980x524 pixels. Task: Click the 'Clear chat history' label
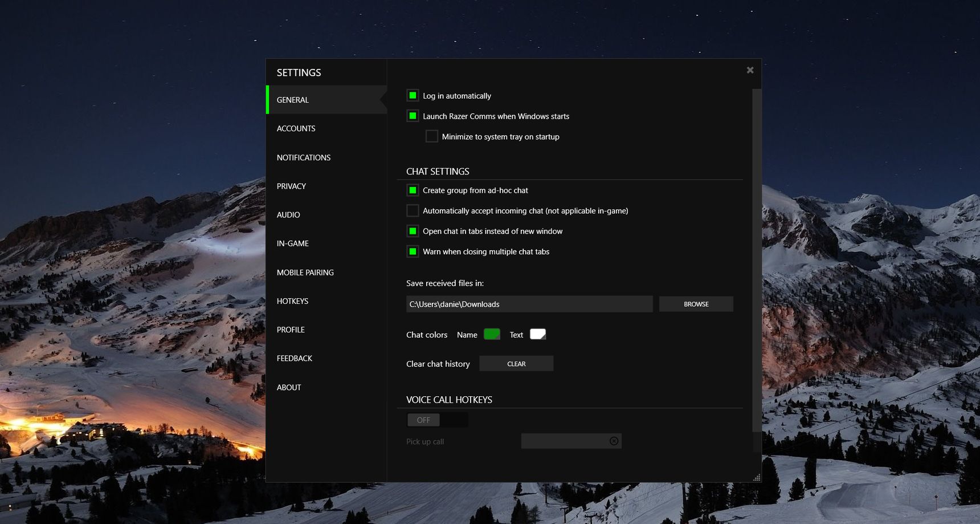[x=438, y=364]
